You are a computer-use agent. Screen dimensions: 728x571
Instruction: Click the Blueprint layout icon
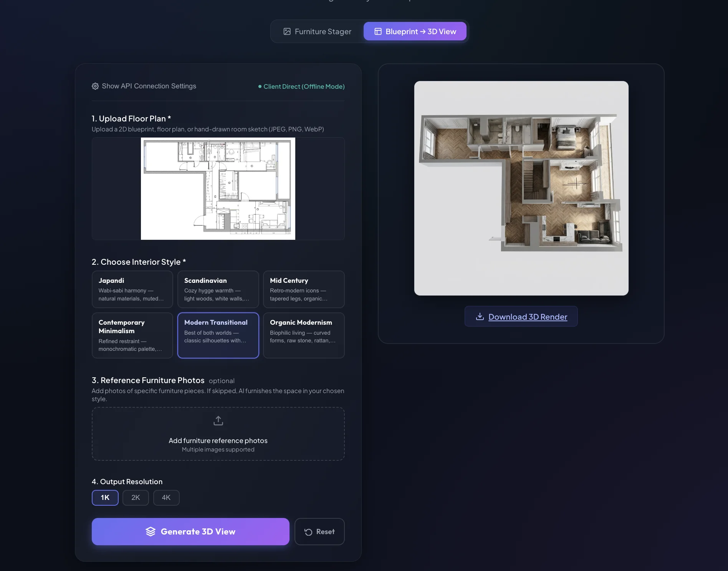[x=378, y=32]
